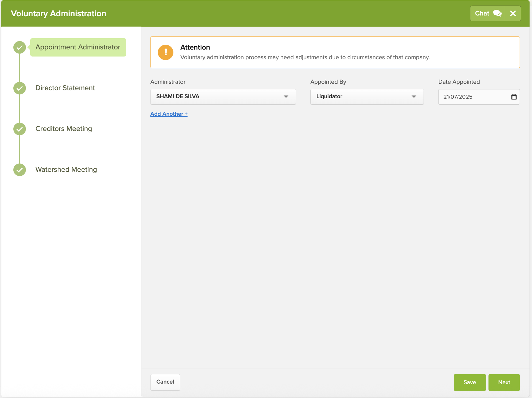Screen dimensions: 532x398
Task: Open the Chat panel button
Action: [x=488, y=13]
